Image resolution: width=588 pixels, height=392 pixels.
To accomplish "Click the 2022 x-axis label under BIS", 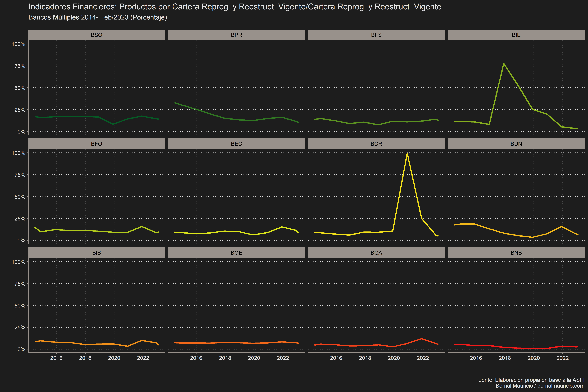I will coord(143,358).
